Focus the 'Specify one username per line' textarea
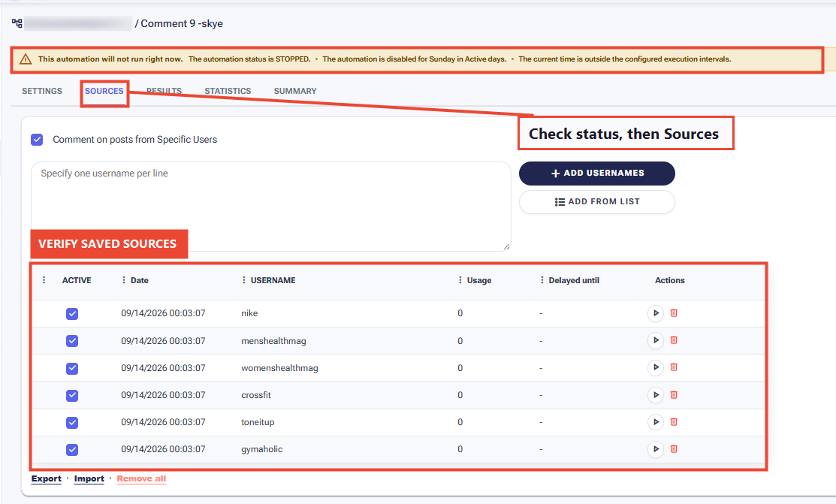836x504 pixels. pos(271,207)
